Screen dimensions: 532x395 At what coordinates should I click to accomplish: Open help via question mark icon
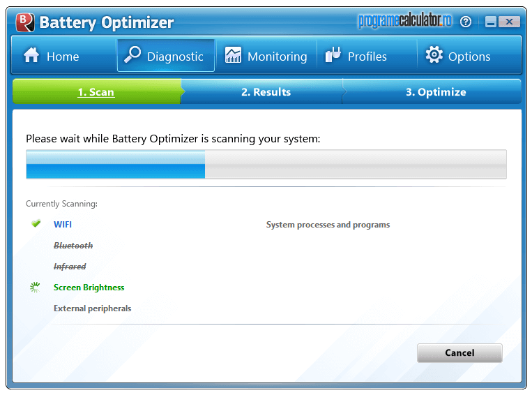click(x=466, y=22)
